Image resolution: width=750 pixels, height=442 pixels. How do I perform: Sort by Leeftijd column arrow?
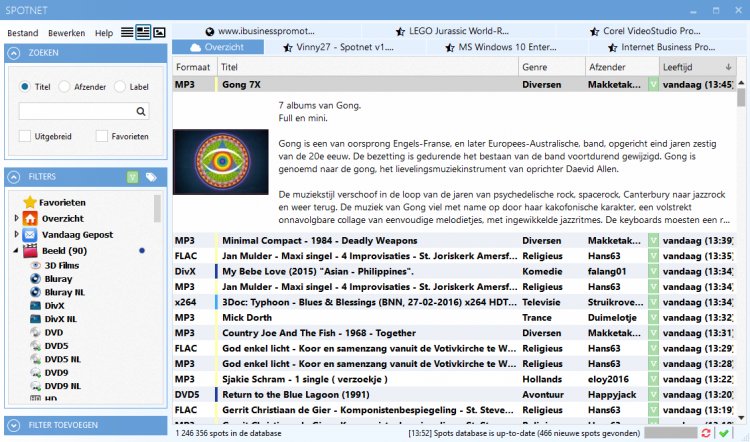coord(728,67)
